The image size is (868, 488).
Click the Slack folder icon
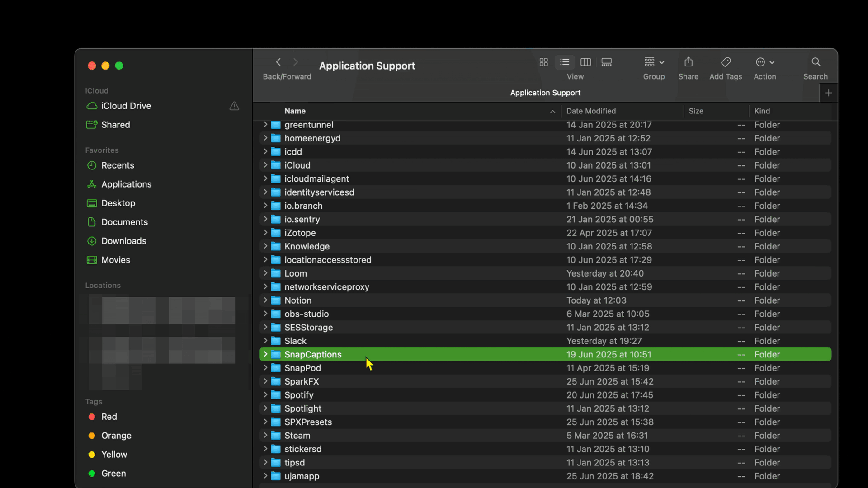click(x=276, y=341)
